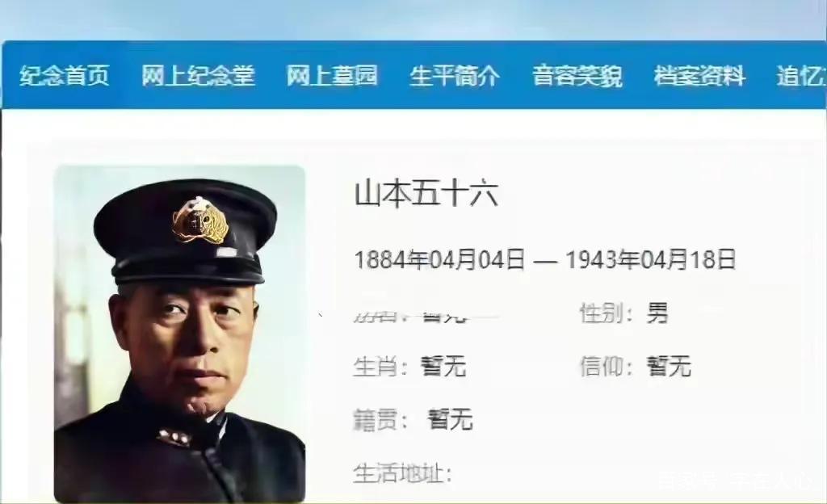Select the 生平简介 menu item

[x=455, y=76]
